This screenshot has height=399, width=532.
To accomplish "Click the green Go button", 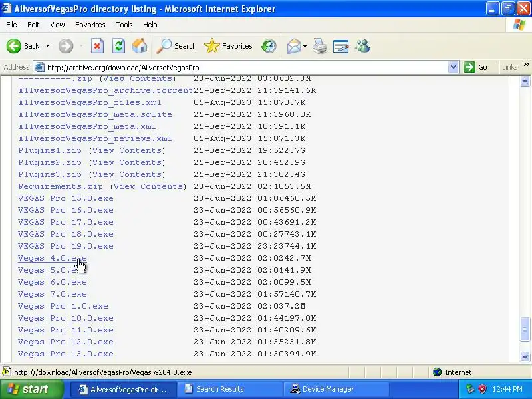I will click(x=475, y=67).
